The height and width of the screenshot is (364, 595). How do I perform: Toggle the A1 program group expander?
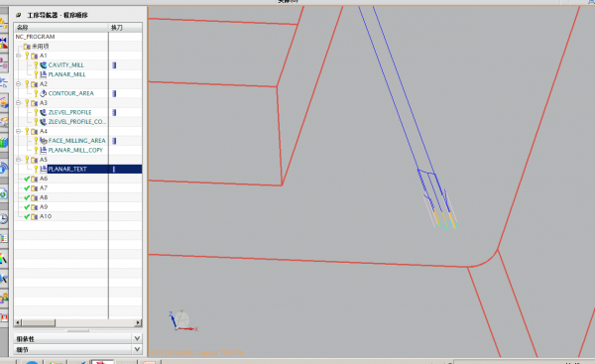click(18, 56)
